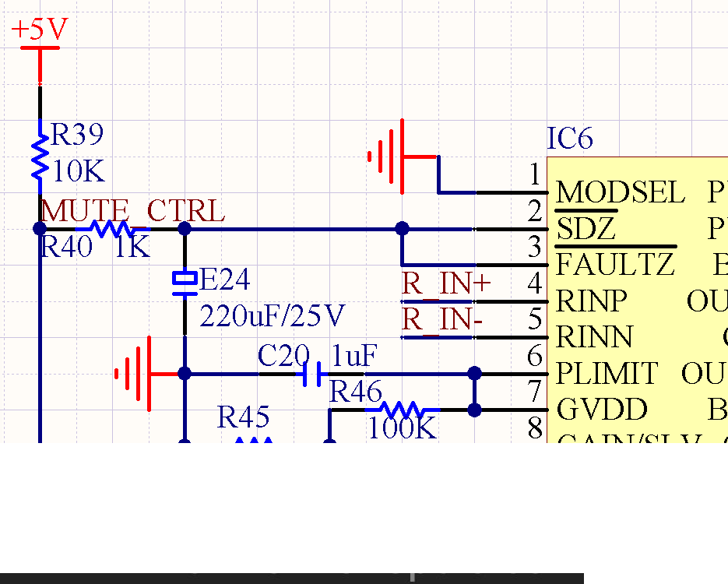
Task: Click the 10K value of R39
Action: tap(79, 171)
